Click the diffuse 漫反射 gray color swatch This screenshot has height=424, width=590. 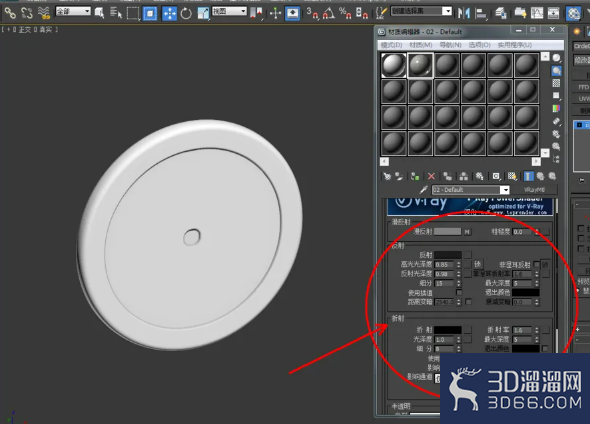point(447,232)
